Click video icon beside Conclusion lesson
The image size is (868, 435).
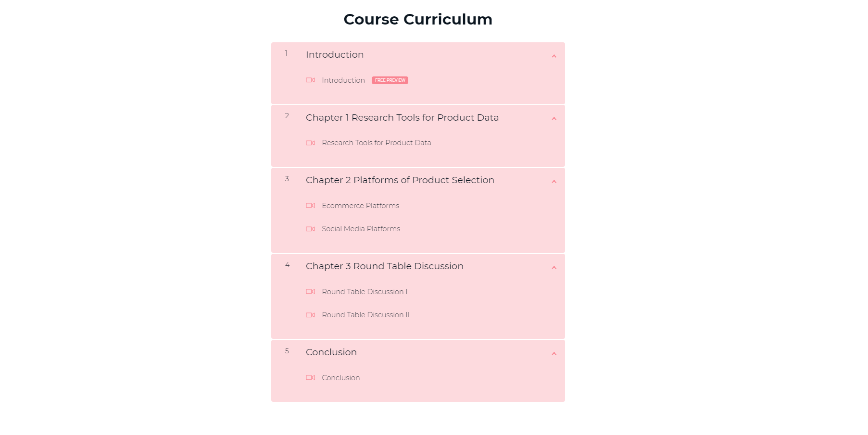tap(311, 378)
